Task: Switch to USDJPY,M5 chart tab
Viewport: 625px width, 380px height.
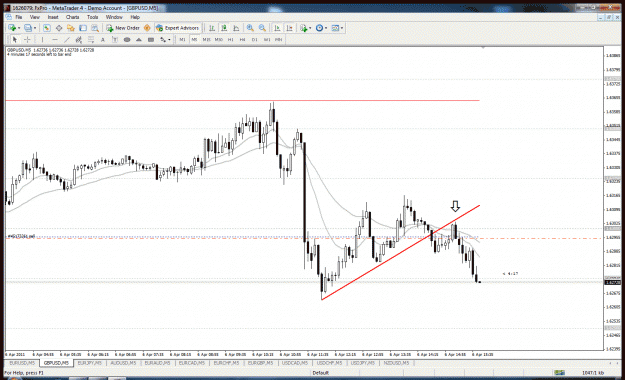Action: (x=362, y=363)
